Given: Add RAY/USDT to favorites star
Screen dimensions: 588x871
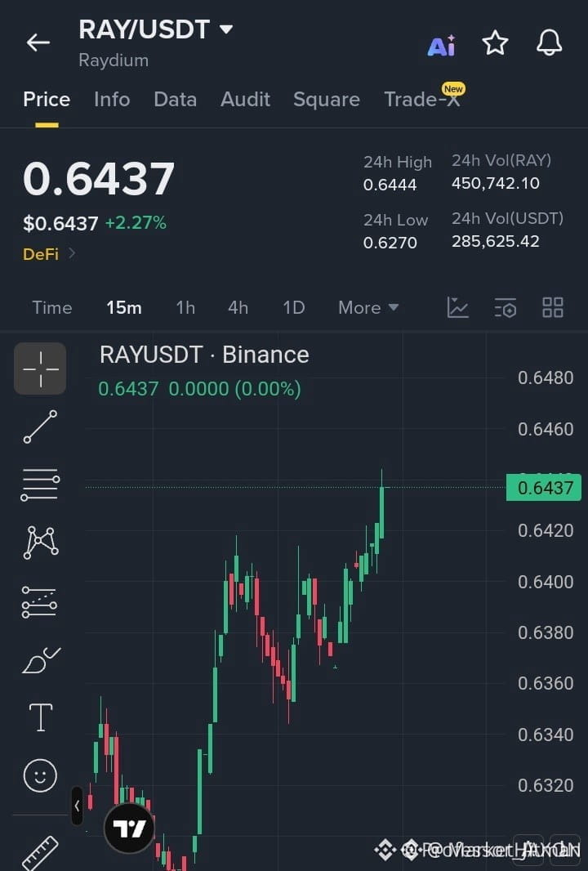Looking at the screenshot, I should 495,42.
